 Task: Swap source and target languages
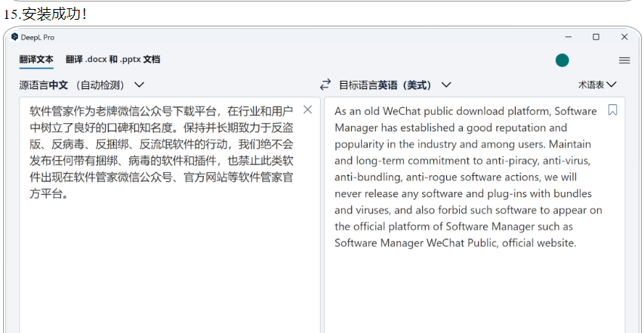pyautogui.click(x=325, y=85)
